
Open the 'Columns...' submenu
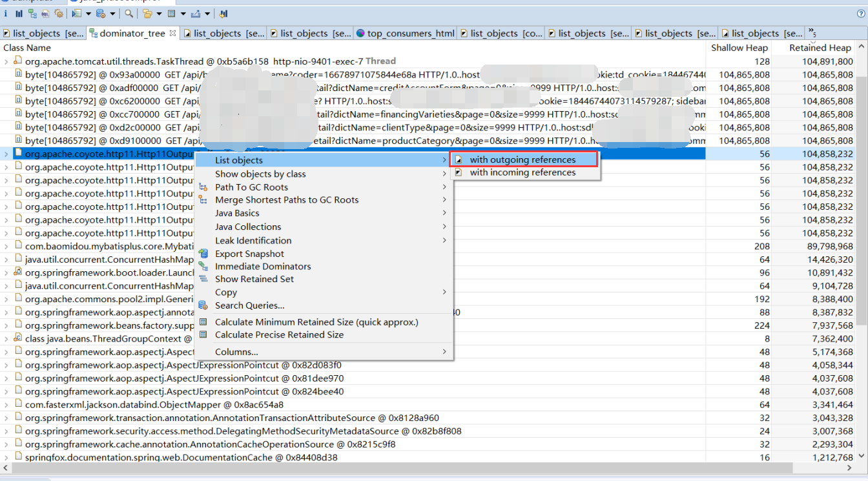[323, 352]
